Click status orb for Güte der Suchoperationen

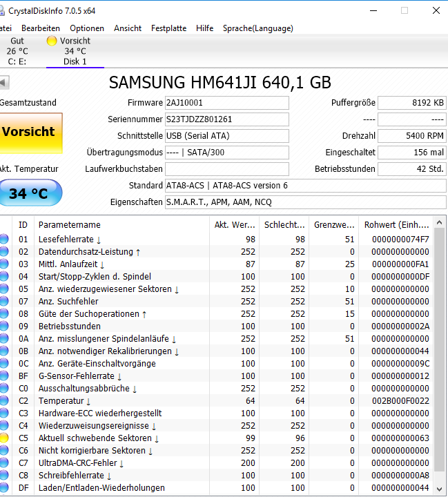[4, 313]
